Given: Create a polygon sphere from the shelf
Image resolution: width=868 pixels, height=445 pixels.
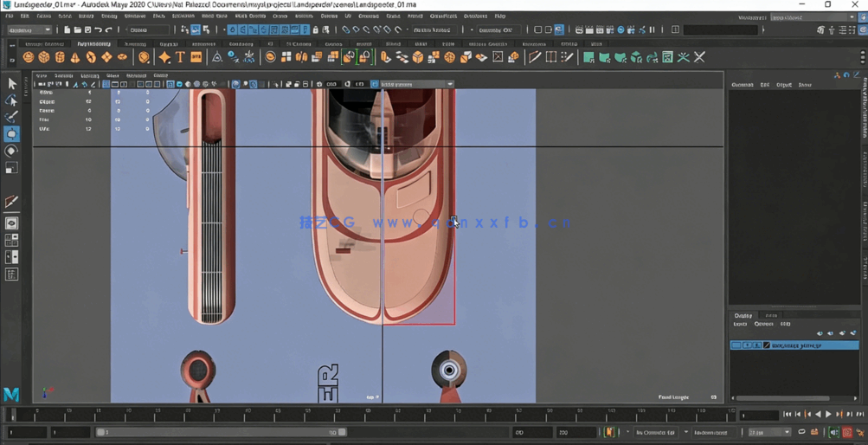Looking at the screenshot, I should (x=29, y=57).
